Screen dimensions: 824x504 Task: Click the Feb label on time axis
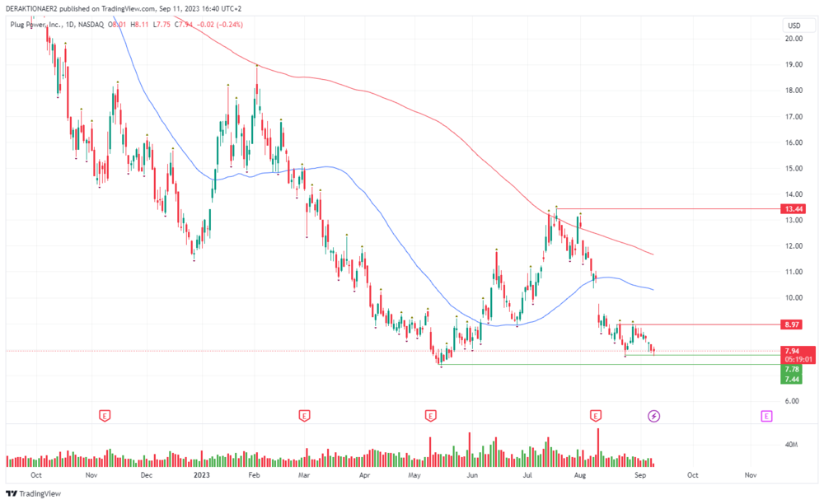click(x=254, y=475)
